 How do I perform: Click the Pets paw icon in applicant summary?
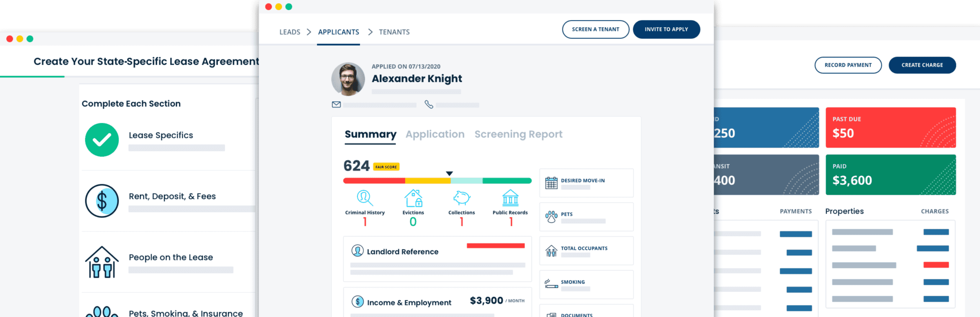click(x=551, y=217)
